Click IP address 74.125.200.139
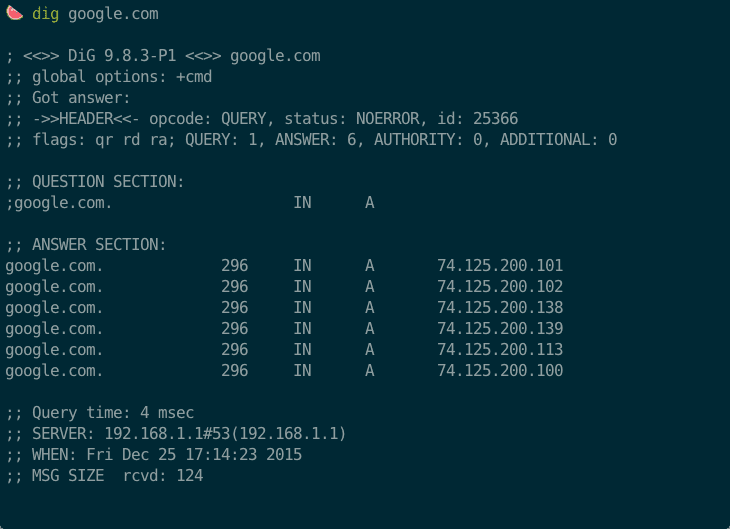The width and height of the screenshot is (730, 529). click(500, 329)
